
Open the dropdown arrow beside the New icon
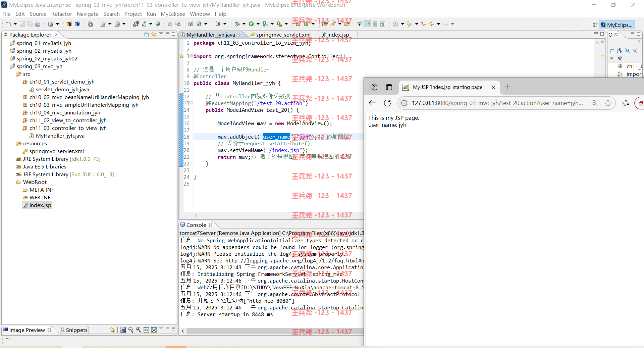[15, 24]
